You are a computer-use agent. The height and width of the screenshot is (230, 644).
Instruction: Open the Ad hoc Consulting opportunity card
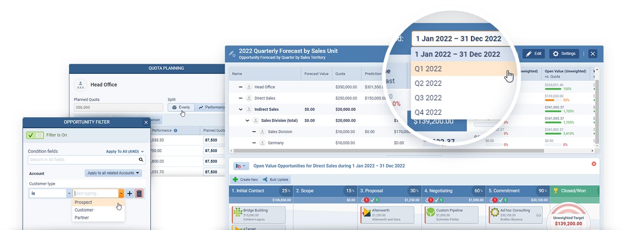(x=515, y=215)
